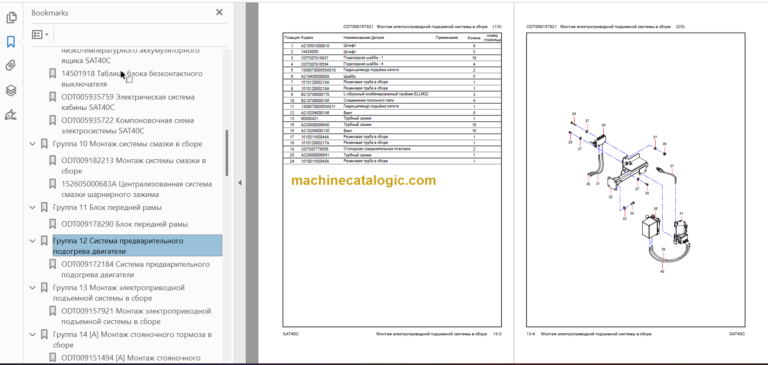Click table row 'Стопорная соединительная пластина'
The image size is (768, 365).
tap(392, 148)
